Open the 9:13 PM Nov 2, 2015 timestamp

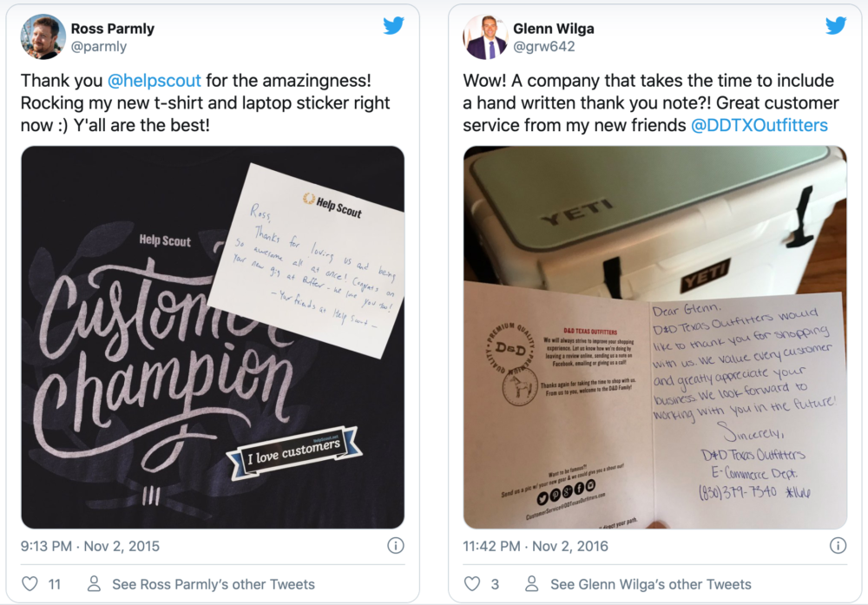[90, 546]
